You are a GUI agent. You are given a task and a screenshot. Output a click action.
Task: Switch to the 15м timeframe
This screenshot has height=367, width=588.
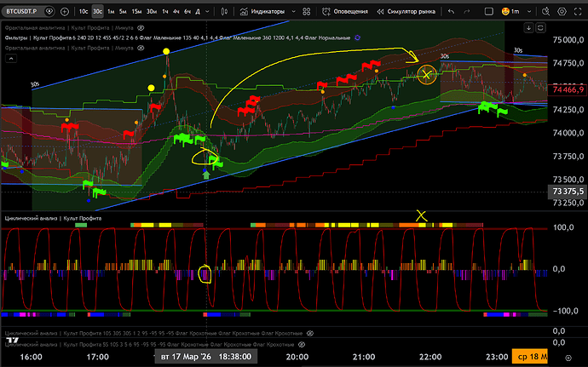[x=137, y=12]
